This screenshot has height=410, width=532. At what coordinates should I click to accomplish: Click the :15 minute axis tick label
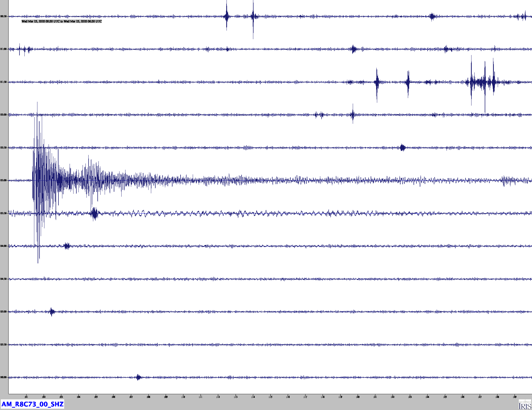pos(270,397)
